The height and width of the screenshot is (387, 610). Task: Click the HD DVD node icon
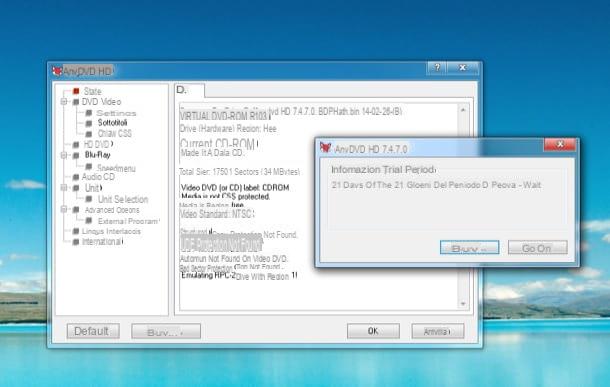click(76, 144)
